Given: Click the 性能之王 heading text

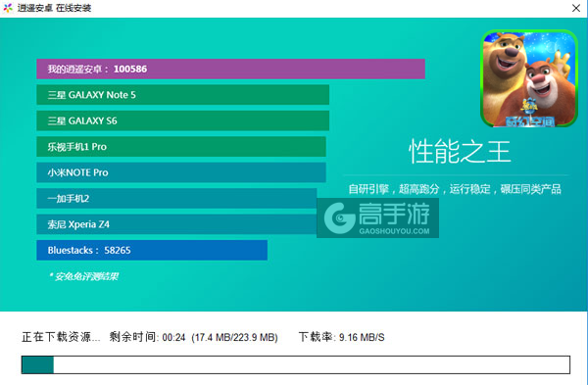Looking at the screenshot, I should coord(460,152).
